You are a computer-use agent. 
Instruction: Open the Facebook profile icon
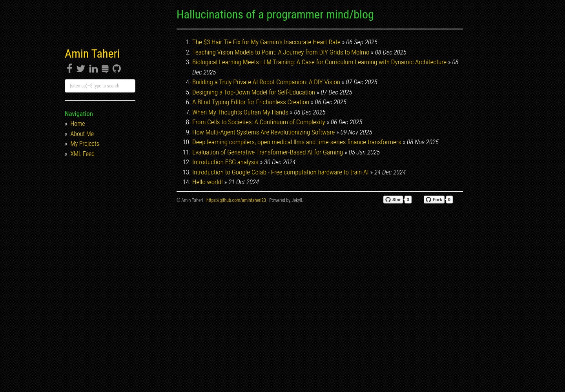coord(69,69)
